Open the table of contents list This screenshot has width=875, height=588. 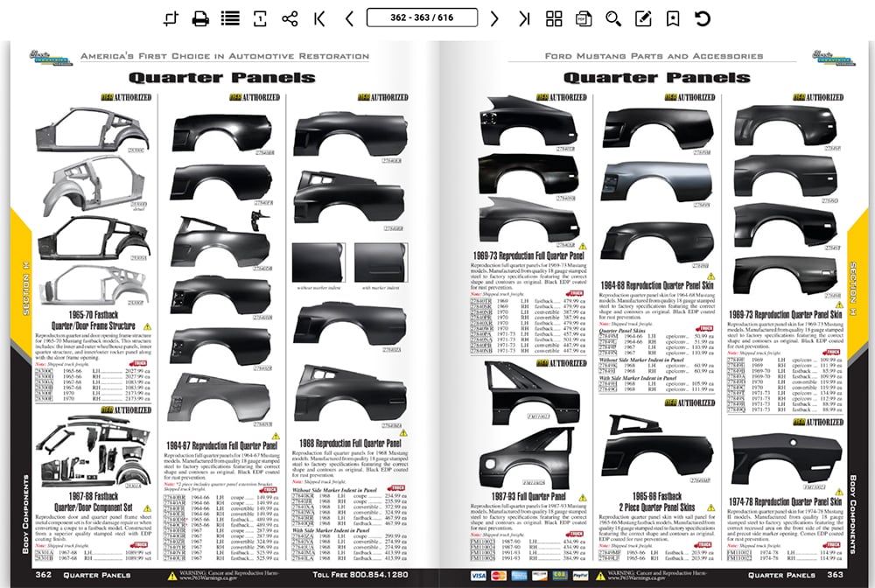click(230, 18)
